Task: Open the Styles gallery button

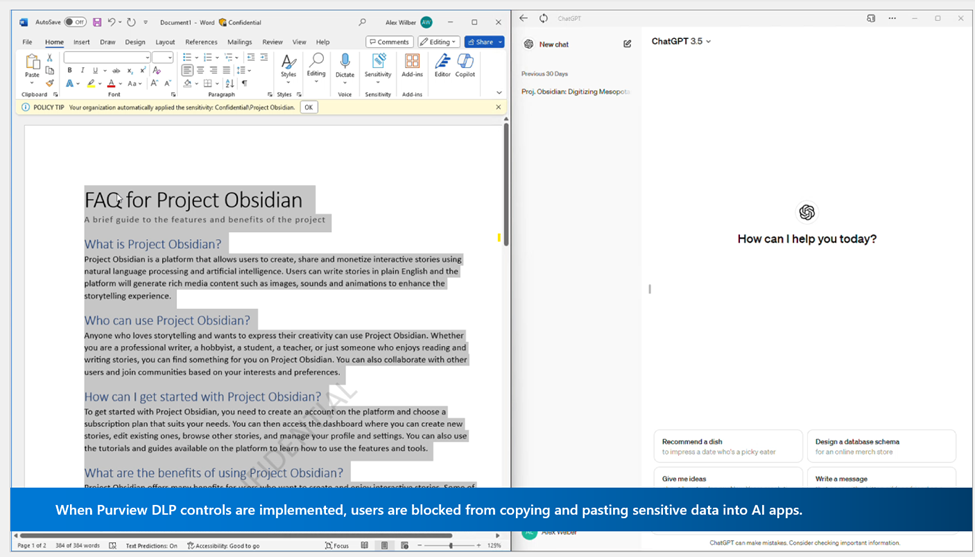Action: (288, 67)
